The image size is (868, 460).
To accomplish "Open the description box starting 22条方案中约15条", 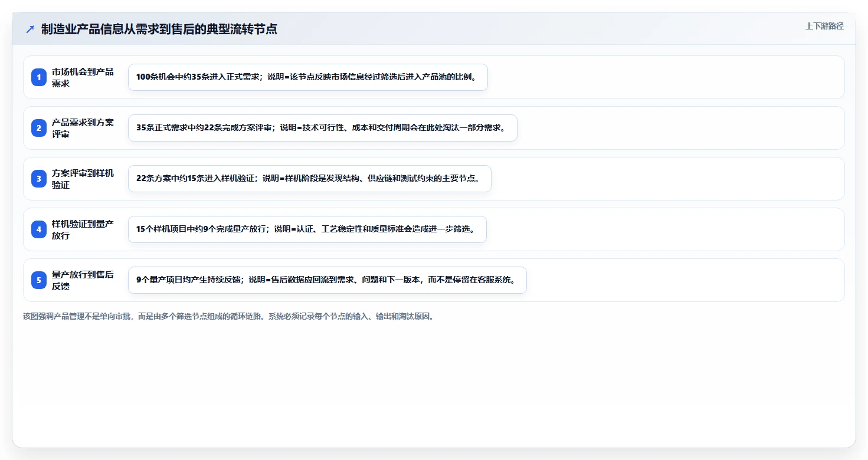I will coord(310,179).
